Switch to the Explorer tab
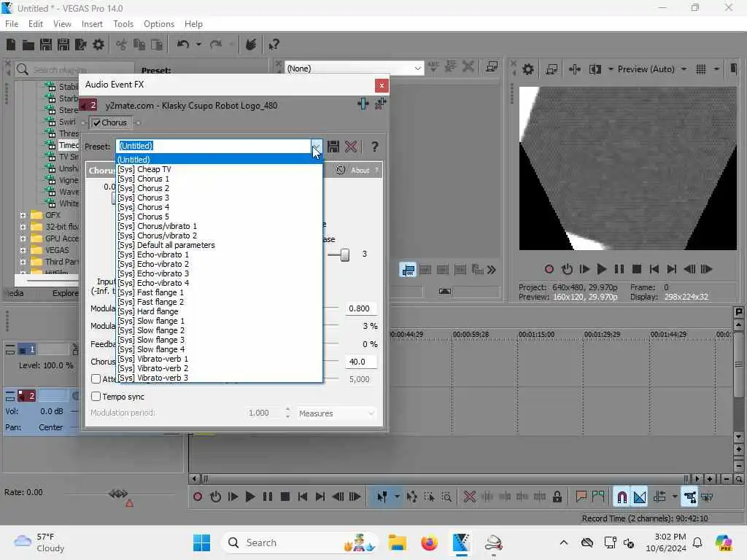This screenshot has width=747, height=560. click(66, 293)
